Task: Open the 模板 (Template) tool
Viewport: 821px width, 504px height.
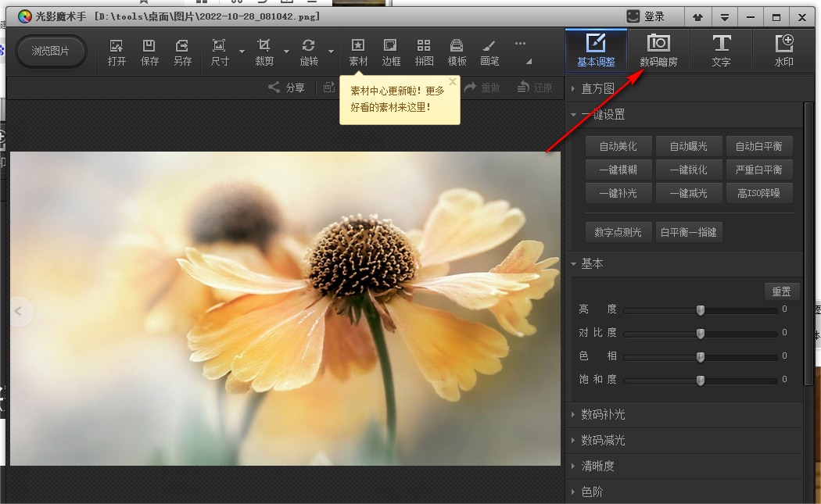Action: tap(457, 52)
